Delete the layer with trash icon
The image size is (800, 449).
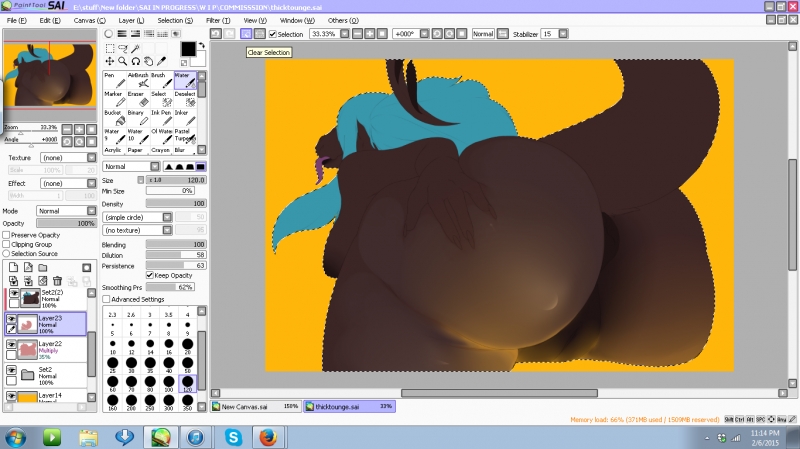pyautogui.click(x=57, y=281)
